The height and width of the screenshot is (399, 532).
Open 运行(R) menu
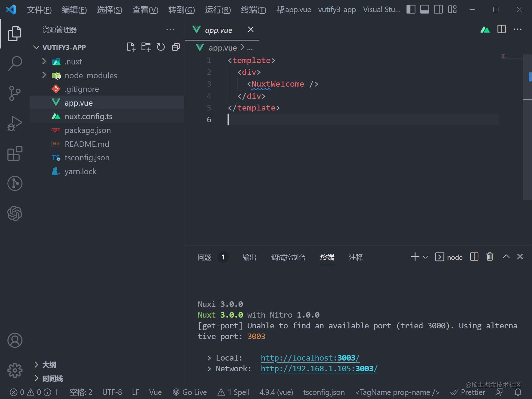[x=218, y=10]
